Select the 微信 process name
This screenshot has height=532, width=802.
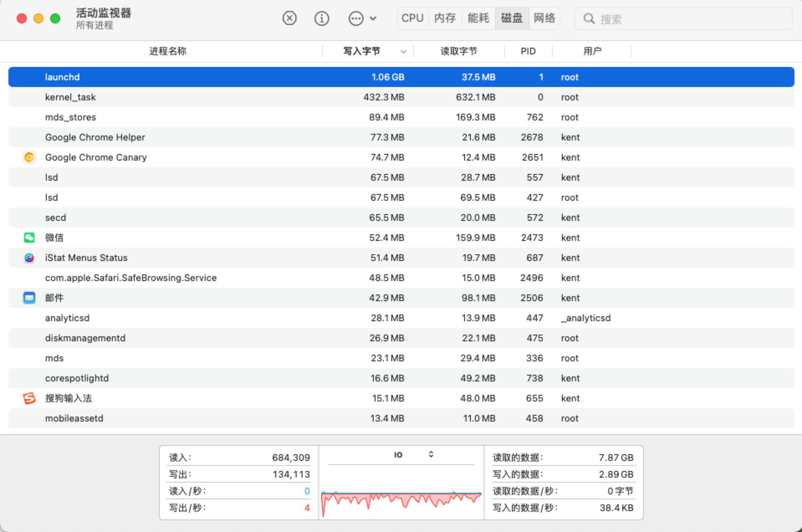pos(54,238)
